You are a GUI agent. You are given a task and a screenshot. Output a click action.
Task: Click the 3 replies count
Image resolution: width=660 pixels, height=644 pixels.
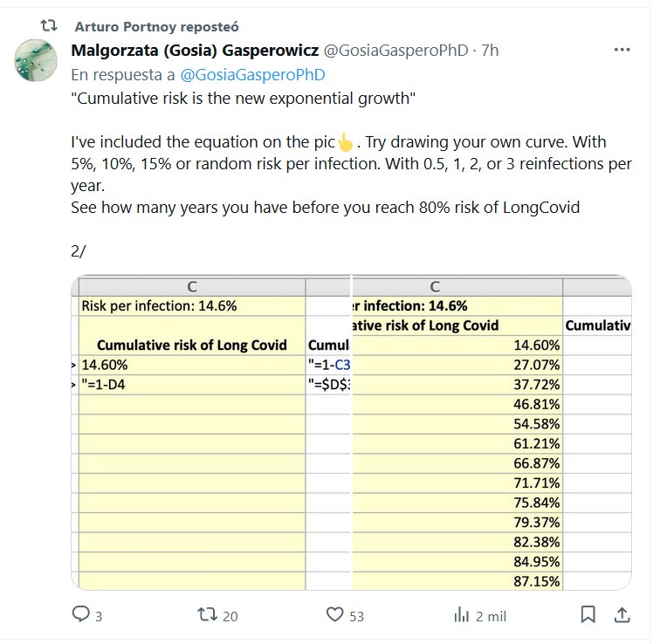pos(99,616)
